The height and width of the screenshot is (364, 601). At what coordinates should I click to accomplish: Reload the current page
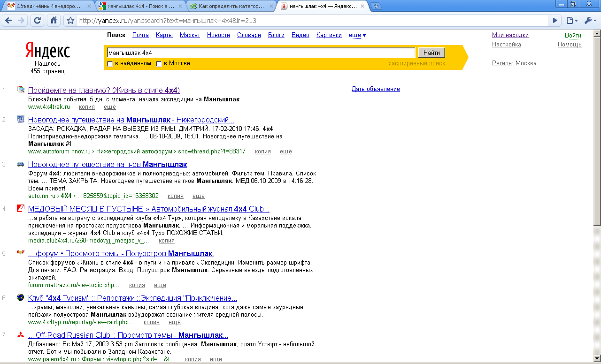pos(38,21)
